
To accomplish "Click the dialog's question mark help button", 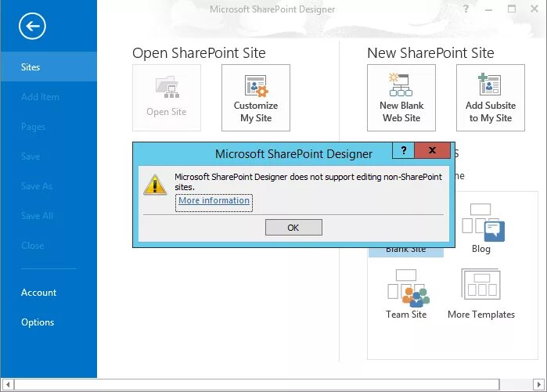I will click(403, 150).
